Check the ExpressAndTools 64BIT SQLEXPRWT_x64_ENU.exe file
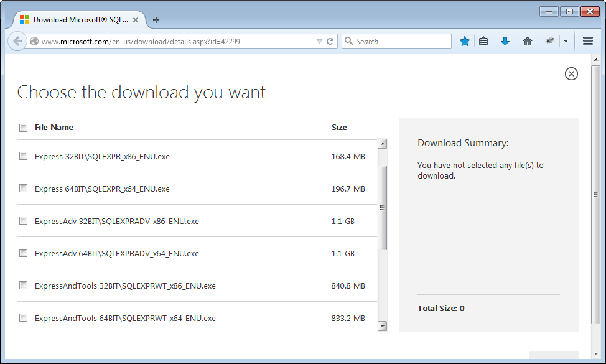This screenshot has height=364, width=606. coord(23,317)
